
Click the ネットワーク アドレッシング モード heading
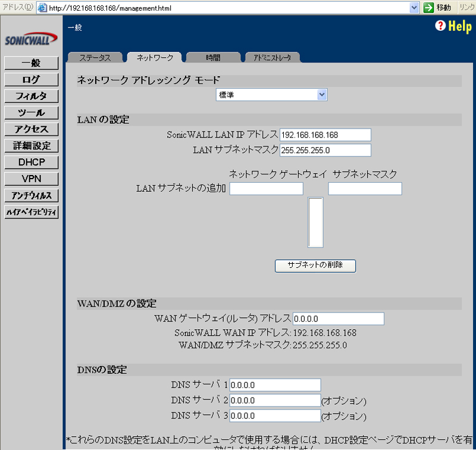tap(148, 80)
